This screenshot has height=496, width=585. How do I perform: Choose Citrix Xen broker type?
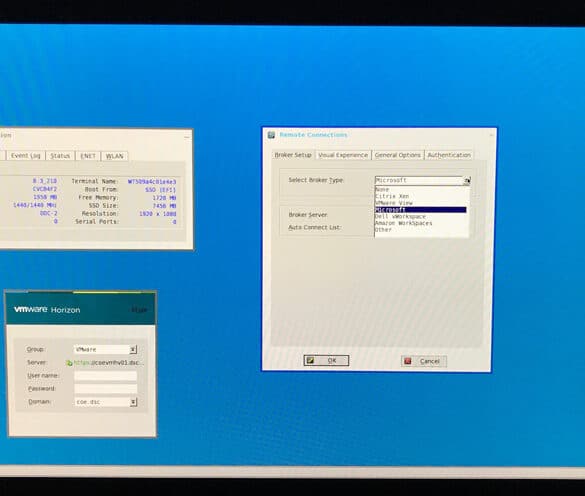pos(420,196)
